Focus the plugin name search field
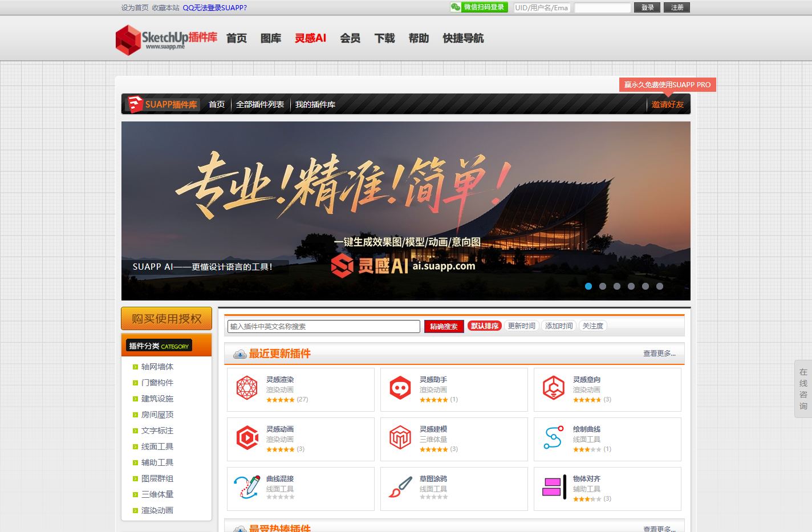The width and height of the screenshot is (812, 532). click(x=324, y=327)
